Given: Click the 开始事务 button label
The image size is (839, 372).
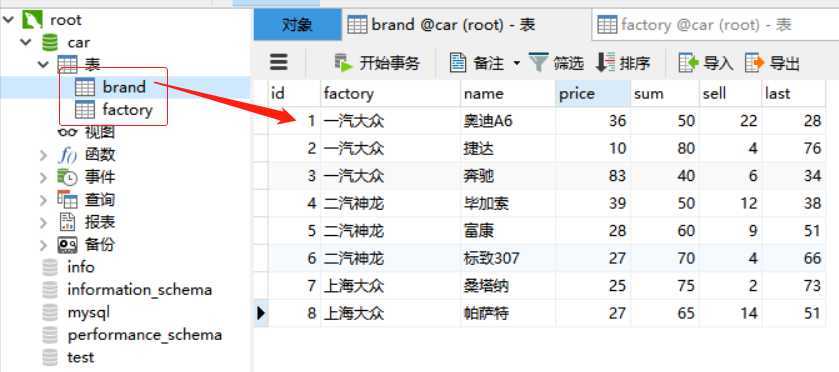Looking at the screenshot, I should coord(390,64).
